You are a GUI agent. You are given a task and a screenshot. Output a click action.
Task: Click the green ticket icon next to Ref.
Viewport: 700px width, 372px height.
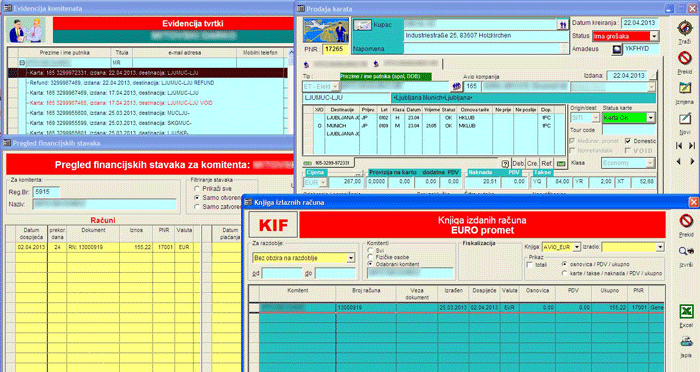pyautogui.click(x=561, y=164)
